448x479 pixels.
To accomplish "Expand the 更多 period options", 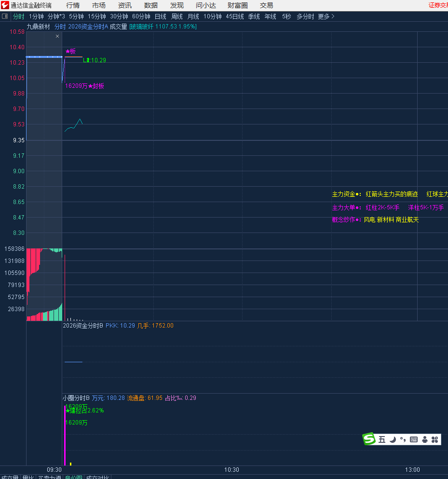I will click(x=326, y=16).
